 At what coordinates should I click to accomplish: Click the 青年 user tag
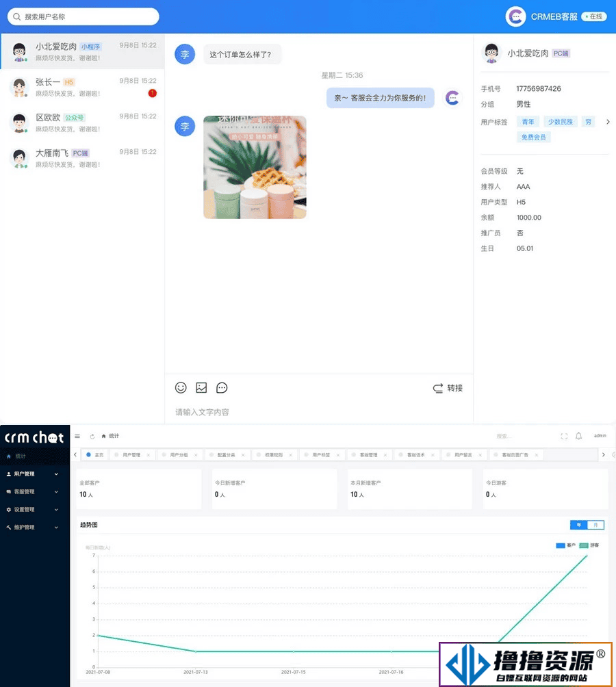click(528, 122)
